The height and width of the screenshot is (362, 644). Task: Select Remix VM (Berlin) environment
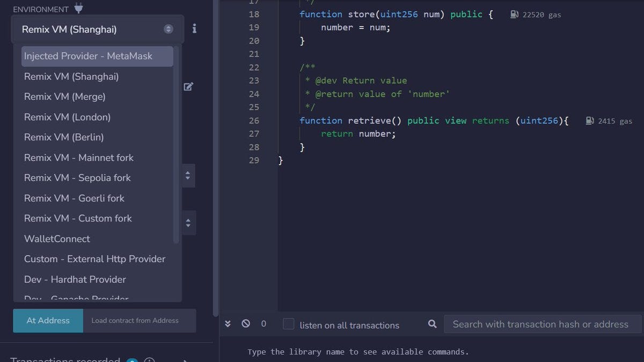[x=97, y=137]
